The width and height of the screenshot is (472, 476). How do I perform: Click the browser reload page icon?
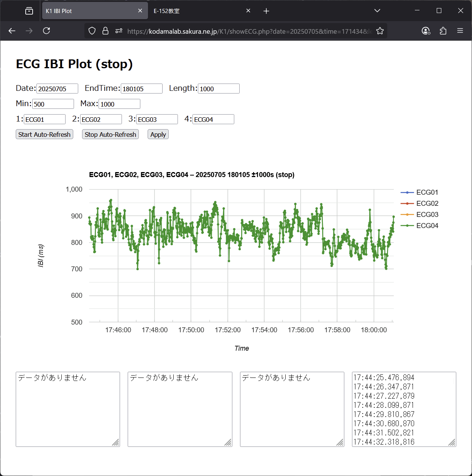[46, 31]
